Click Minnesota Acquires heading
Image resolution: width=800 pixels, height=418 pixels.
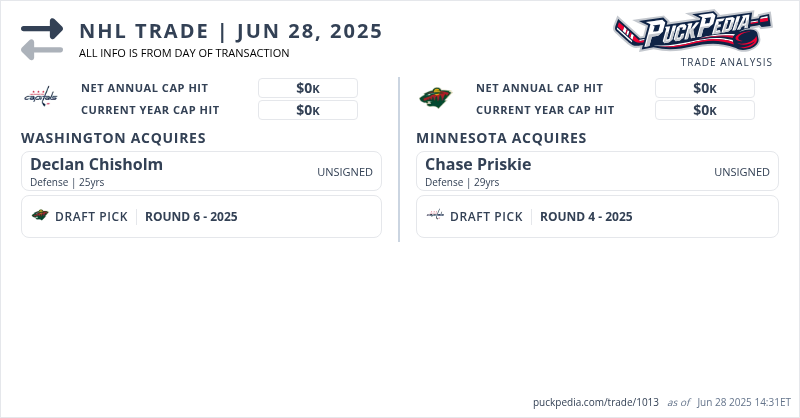tap(501, 138)
